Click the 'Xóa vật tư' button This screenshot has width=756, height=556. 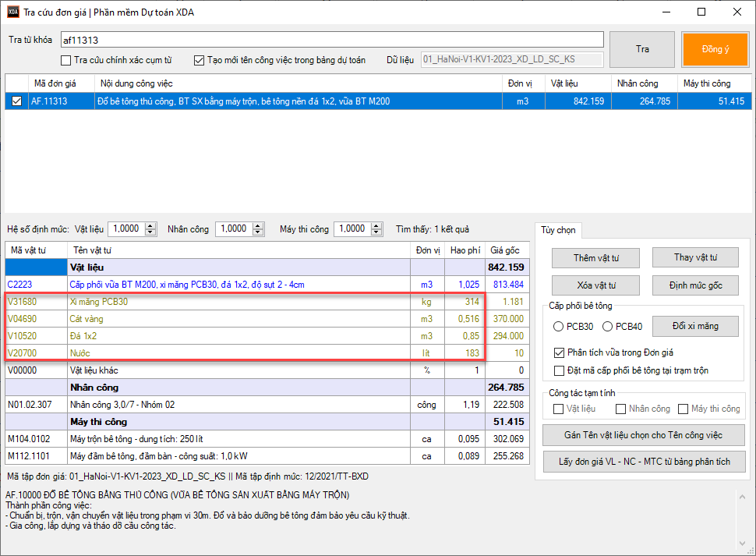(x=596, y=285)
